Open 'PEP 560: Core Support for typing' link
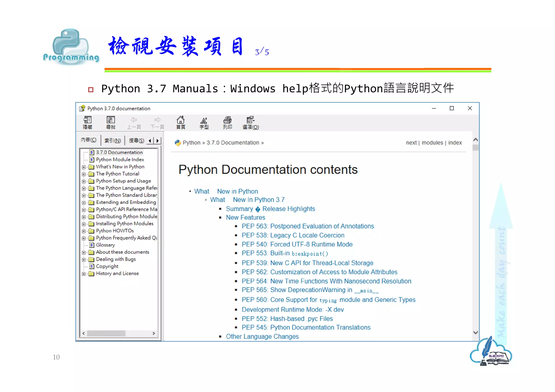The height and width of the screenshot is (392, 555). tap(328, 300)
